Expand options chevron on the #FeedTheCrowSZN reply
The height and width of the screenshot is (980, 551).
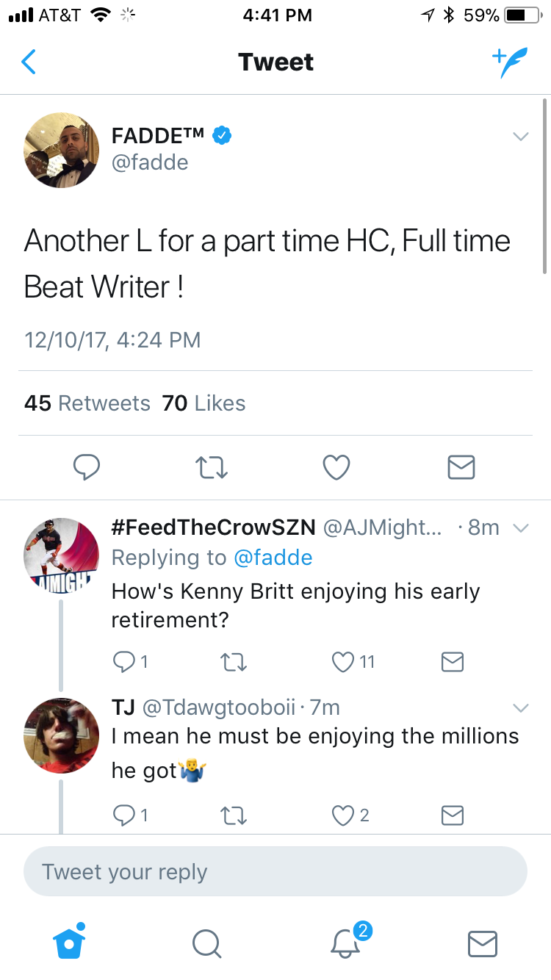(x=520, y=527)
